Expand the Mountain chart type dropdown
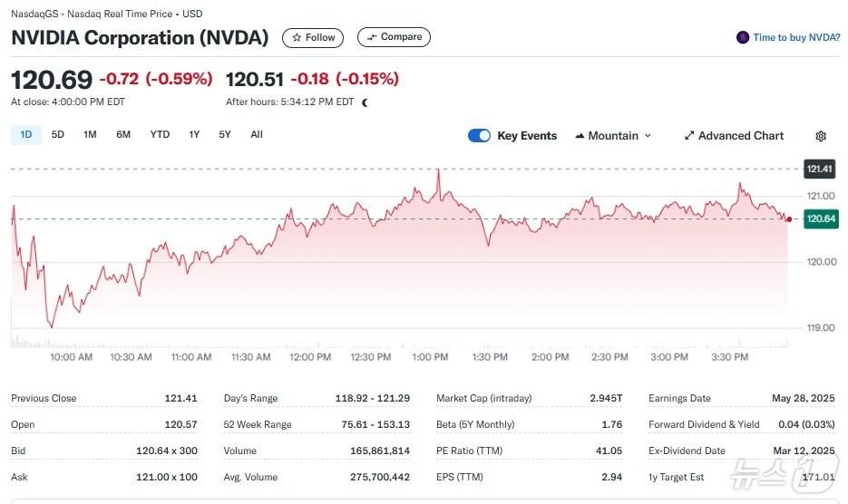 click(x=648, y=136)
